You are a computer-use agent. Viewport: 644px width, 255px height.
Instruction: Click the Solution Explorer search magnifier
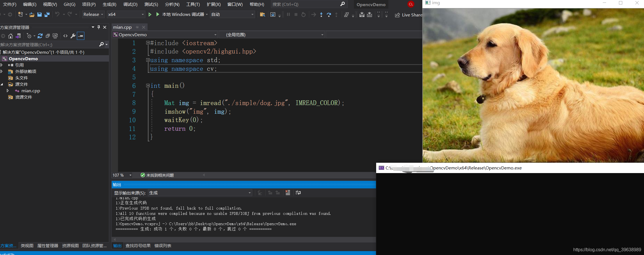(x=101, y=45)
